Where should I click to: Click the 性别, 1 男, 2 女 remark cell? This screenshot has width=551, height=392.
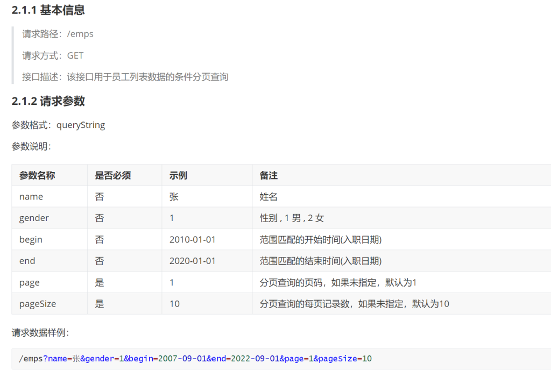coord(292,218)
